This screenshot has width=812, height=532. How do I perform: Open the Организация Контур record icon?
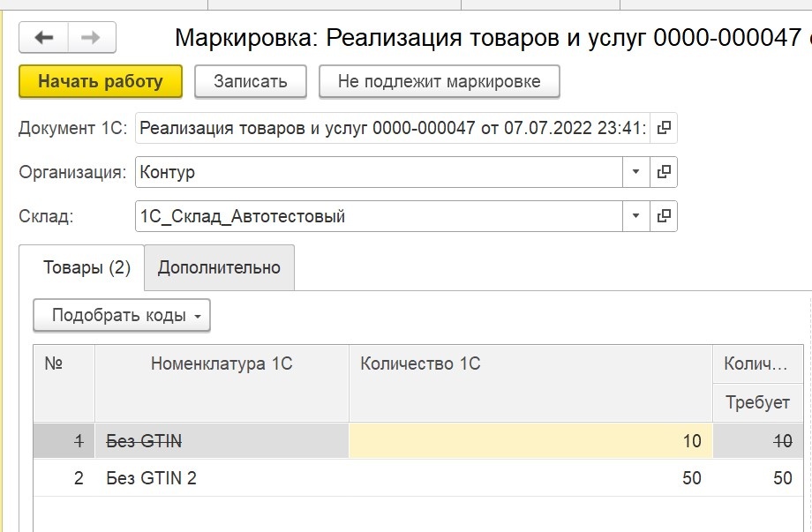click(x=664, y=172)
